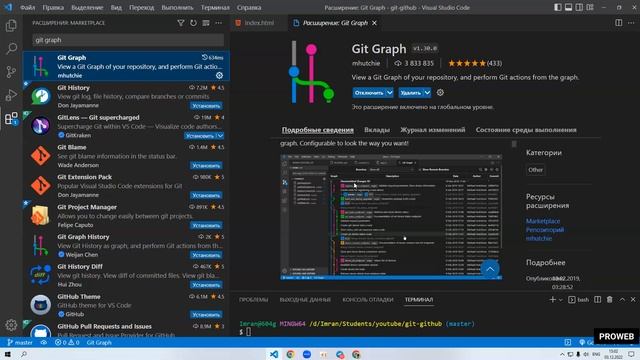Open gear settings next to Удалить button
640x360 pixels.
coord(440,93)
